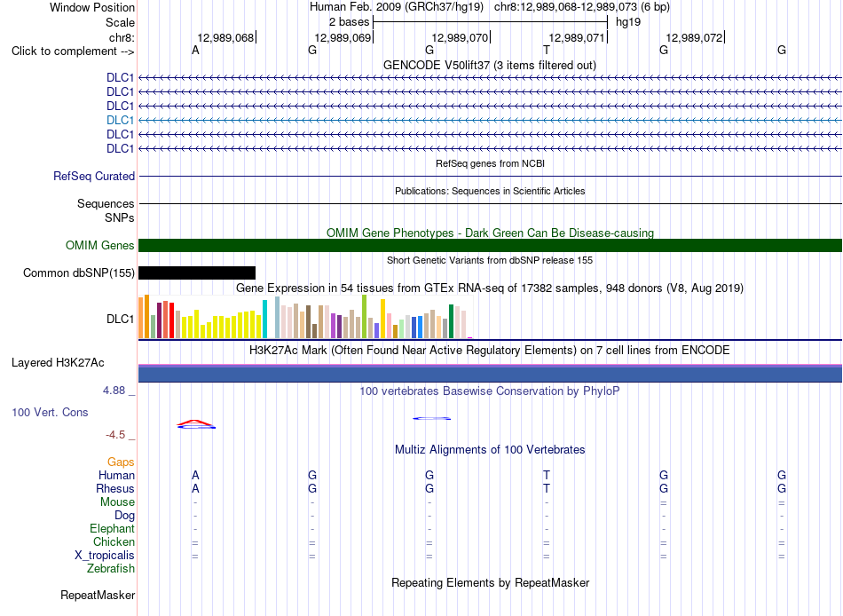Click the 'hg19' label next to scale bar
The width and height of the screenshot is (843, 616).
click(x=628, y=22)
